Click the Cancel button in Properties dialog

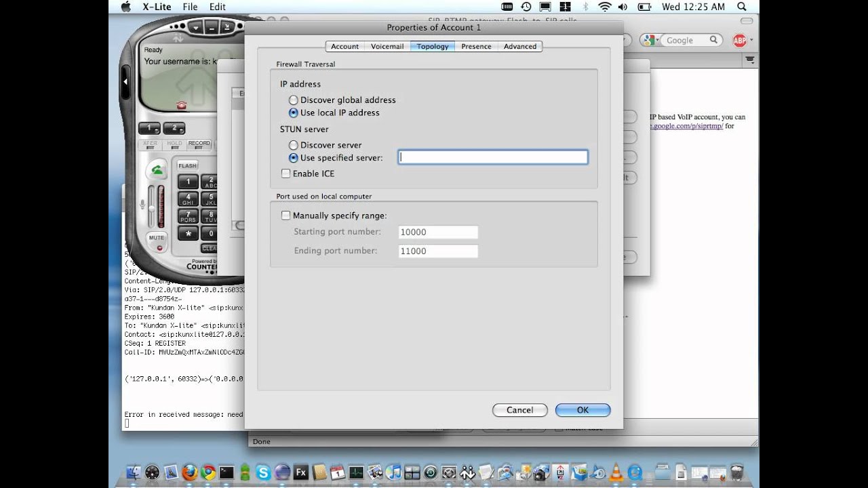pyautogui.click(x=519, y=410)
